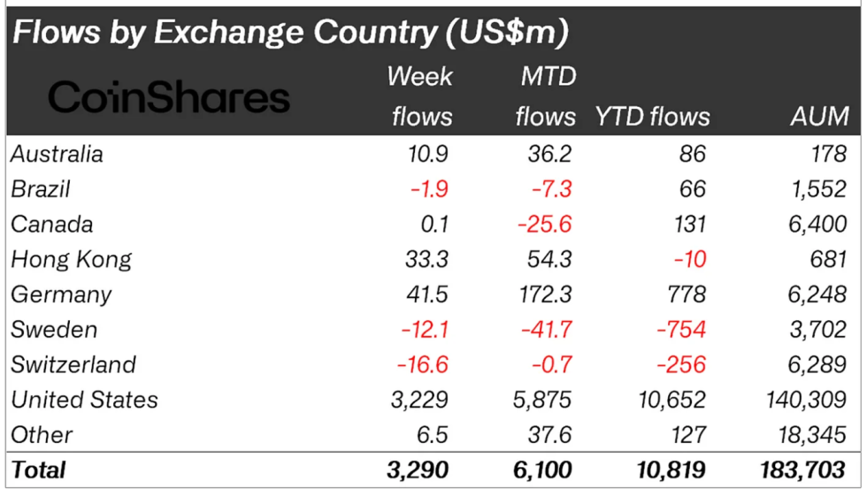
Task: Click the United States row label
Action: [x=84, y=400]
